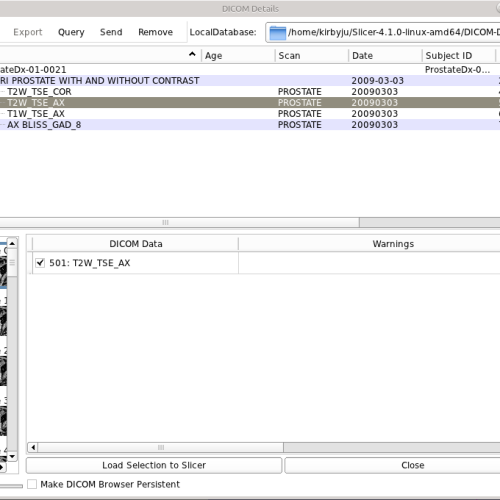Select the highlighted T2W_TSE_AX series row

coord(250,103)
